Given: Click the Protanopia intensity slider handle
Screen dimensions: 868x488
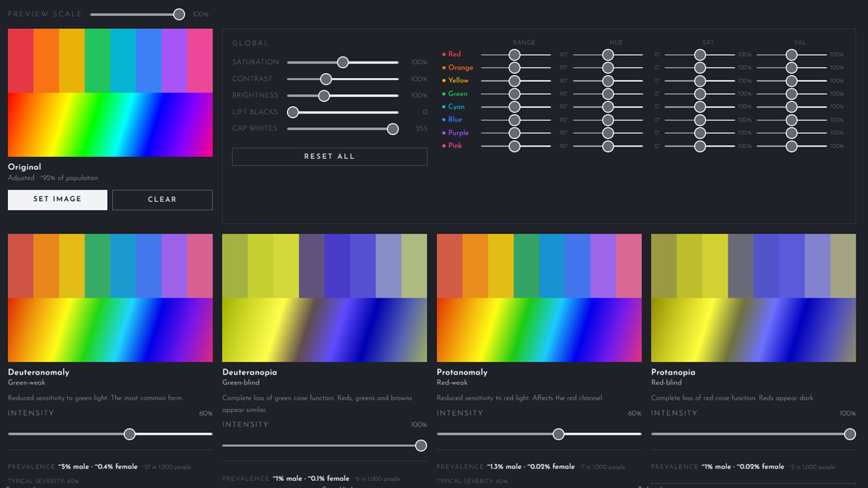Looking at the screenshot, I should (850, 434).
